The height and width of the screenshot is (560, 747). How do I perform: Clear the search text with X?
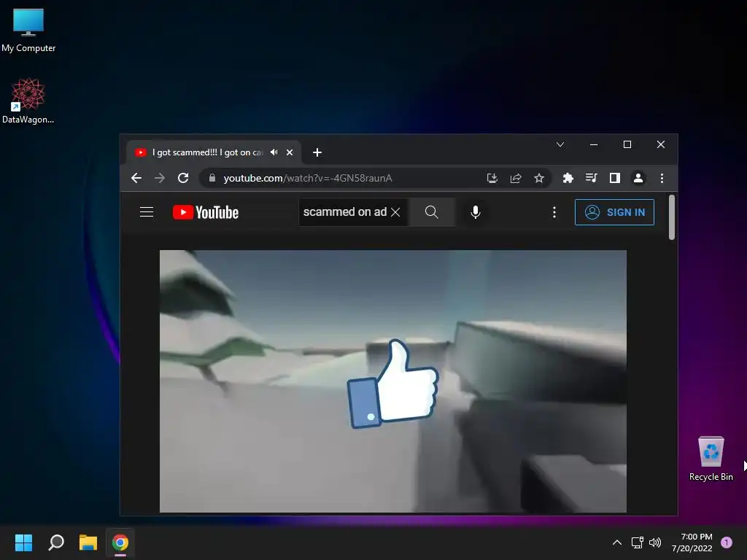[x=395, y=212]
